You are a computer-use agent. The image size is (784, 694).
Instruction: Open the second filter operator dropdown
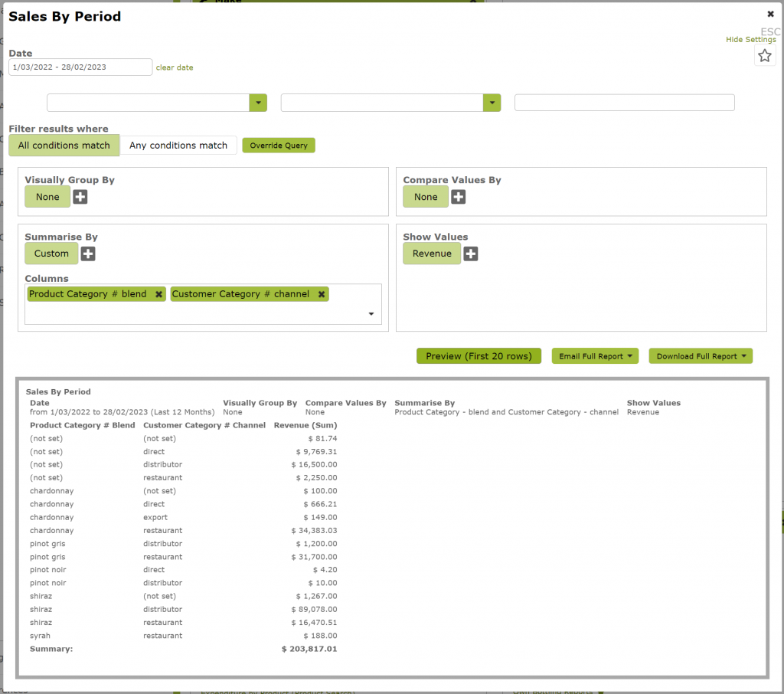(x=492, y=103)
